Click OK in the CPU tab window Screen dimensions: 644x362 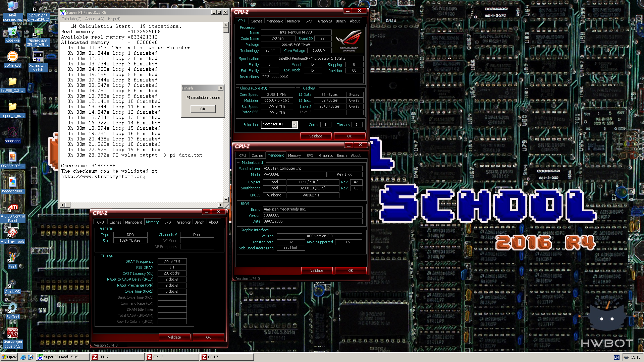click(x=350, y=136)
